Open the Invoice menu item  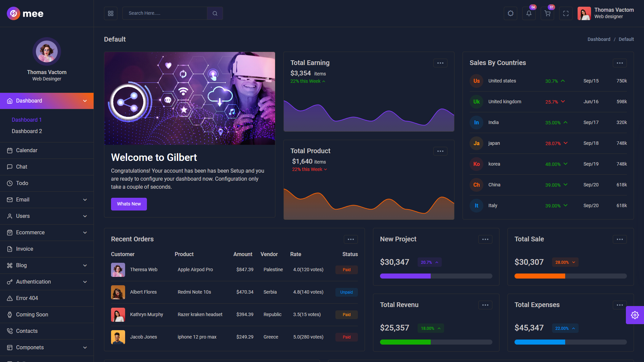coord(24,249)
